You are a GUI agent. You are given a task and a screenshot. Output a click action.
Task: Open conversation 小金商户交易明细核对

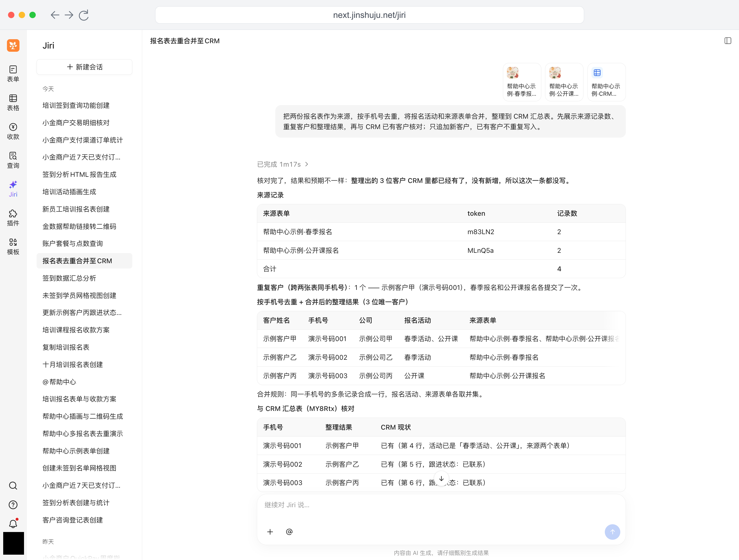(84, 123)
